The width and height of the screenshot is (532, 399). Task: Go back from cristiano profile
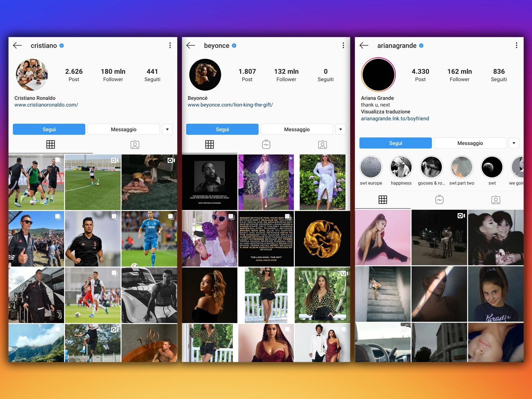coord(17,45)
